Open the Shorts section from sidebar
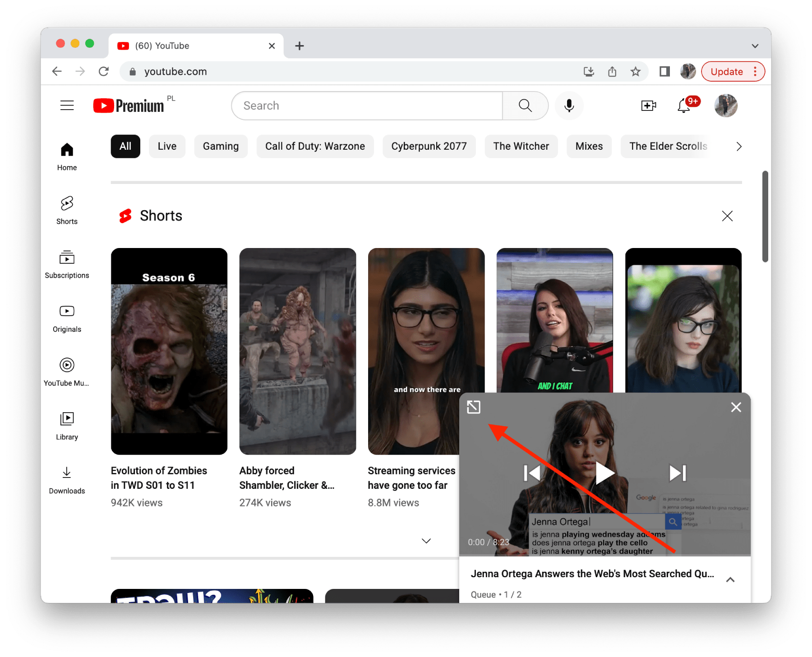812x657 pixels. coord(67,210)
